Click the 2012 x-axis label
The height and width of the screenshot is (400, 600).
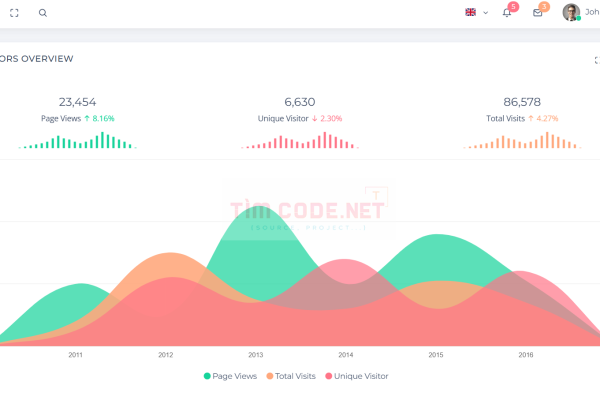166,355
